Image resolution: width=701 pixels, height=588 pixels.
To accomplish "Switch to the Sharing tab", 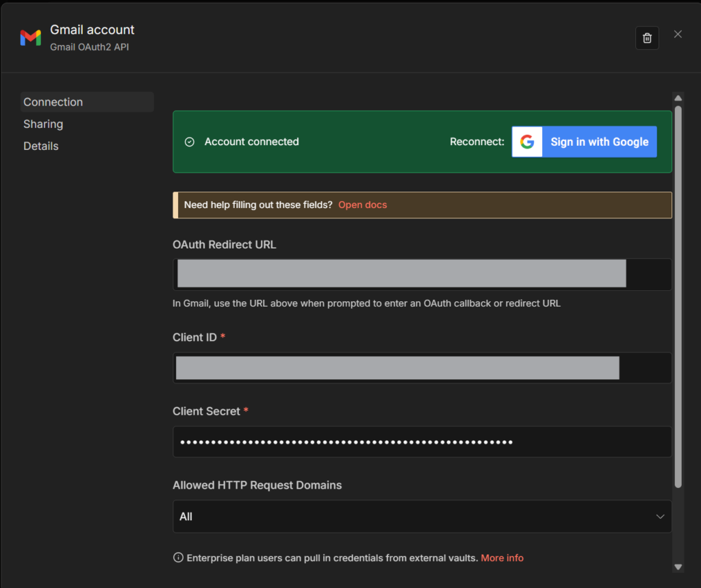I will [x=43, y=124].
